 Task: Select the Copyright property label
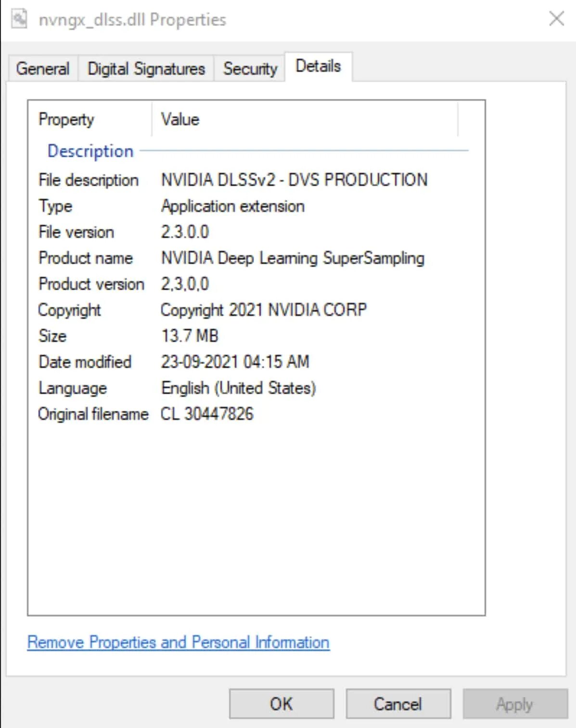pos(70,310)
